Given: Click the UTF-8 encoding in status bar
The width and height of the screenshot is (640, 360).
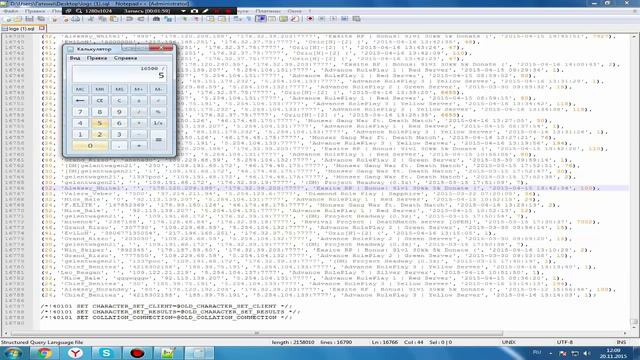Looking at the screenshot, I should 565,342.
